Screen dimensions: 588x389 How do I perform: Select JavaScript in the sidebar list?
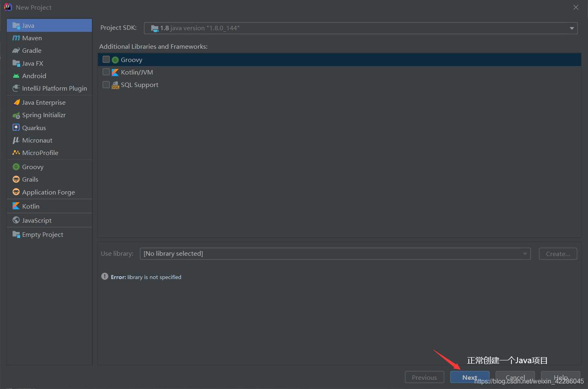[49, 220]
